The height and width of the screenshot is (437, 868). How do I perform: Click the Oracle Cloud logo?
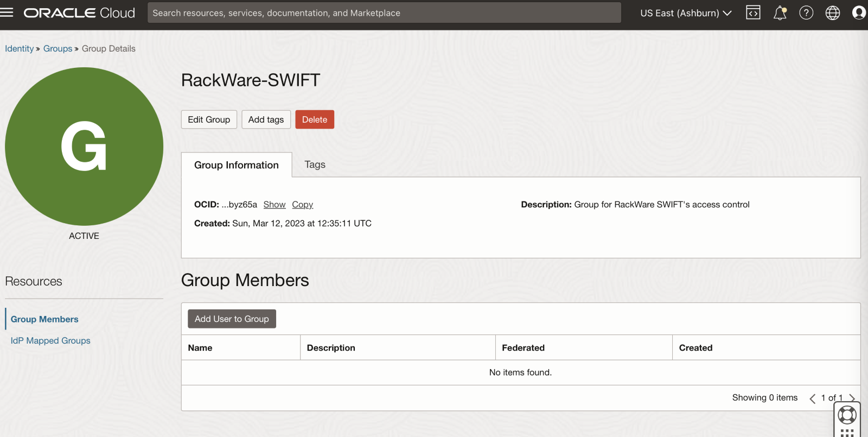pyautogui.click(x=79, y=12)
